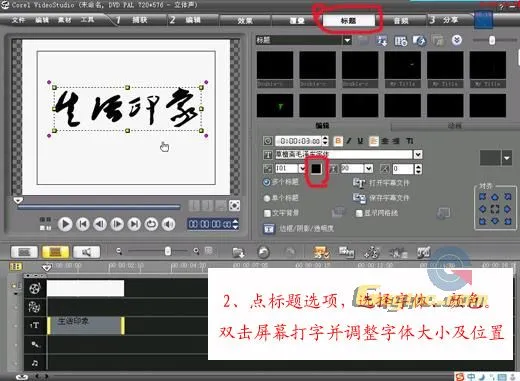Adjust the timeline zoom slider
The width and height of the screenshot is (520, 381).
(168, 251)
